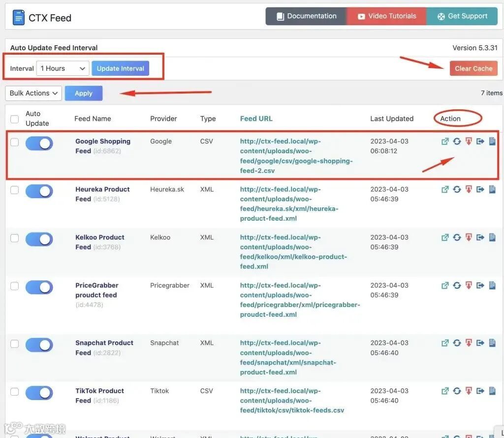
Task: Open document icon for Google Shopping Feed
Action: coord(492,141)
